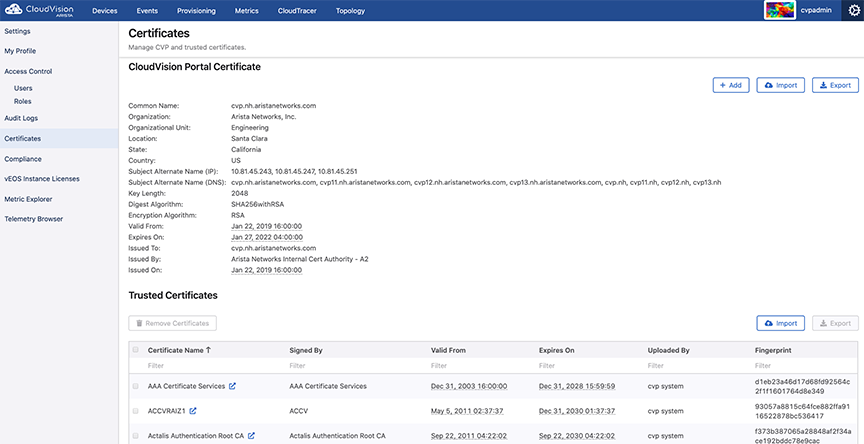Viewport: 864px width, 444px height.
Task: Click the Fingerprint filter field
Action: pos(805,366)
